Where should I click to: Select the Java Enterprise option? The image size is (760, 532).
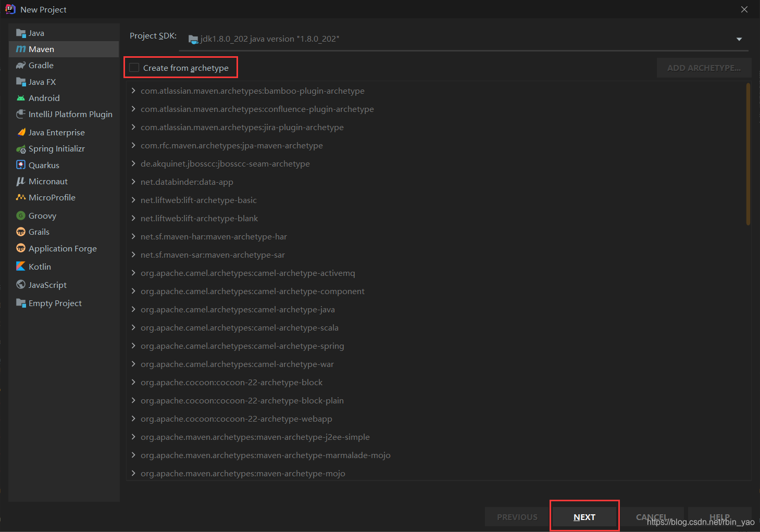point(56,132)
